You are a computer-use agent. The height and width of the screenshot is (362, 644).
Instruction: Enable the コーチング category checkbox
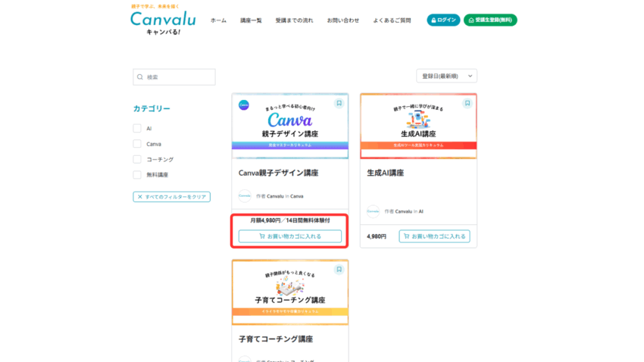pyautogui.click(x=137, y=160)
